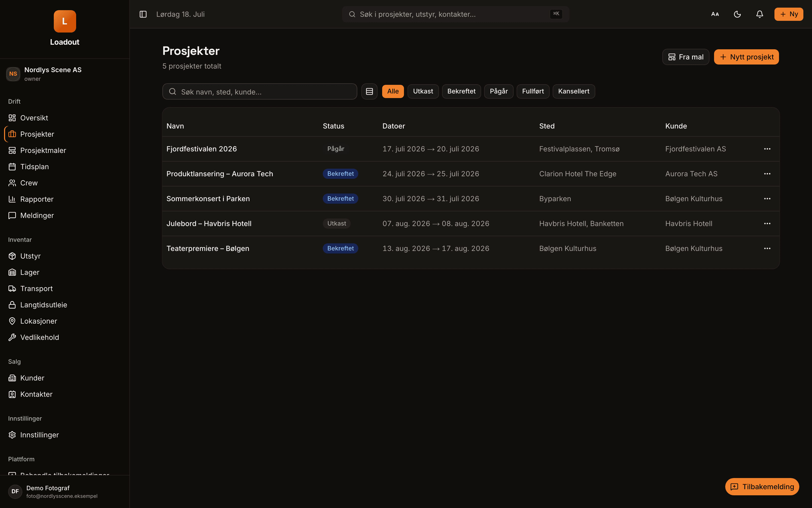Click the Pågår badge on Fjordfestivalen
Image resolution: width=812 pixels, height=508 pixels.
pyautogui.click(x=335, y=149)
